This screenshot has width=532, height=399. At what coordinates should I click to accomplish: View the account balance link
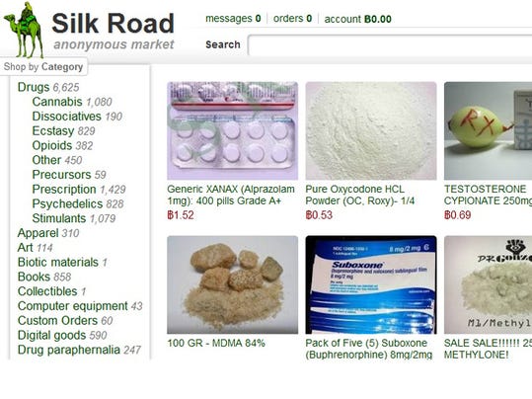[357, 19]
